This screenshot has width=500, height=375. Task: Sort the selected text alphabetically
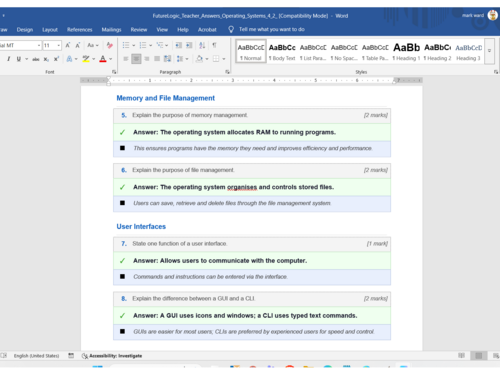coord(202,45)
